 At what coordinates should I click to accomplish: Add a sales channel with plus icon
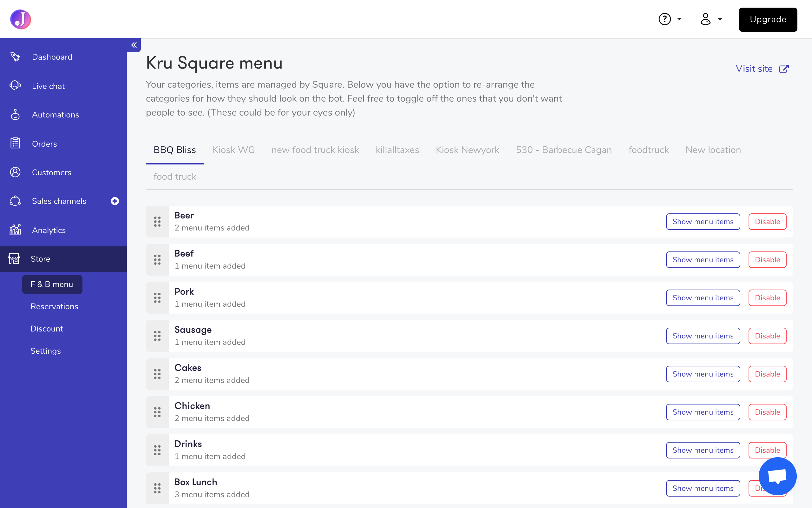tap(115, 201)
